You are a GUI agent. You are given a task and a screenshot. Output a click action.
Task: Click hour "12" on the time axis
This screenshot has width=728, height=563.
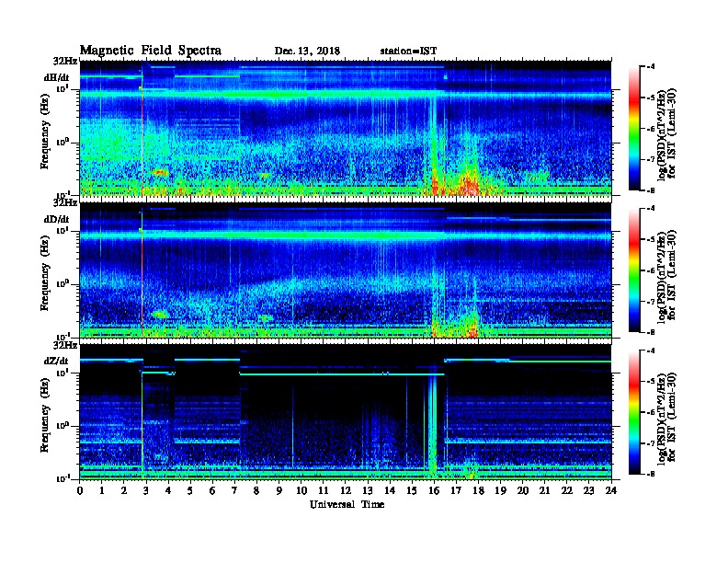[346, 490]
